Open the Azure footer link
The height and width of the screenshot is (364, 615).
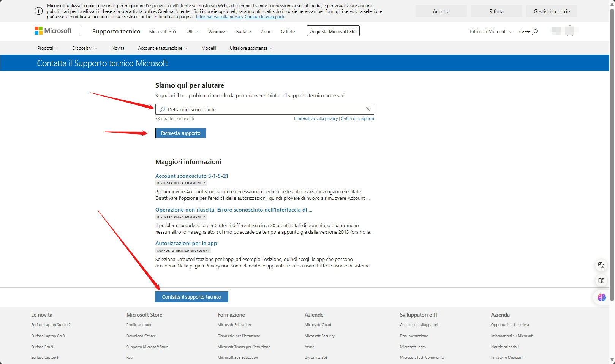tap(310, 347)
